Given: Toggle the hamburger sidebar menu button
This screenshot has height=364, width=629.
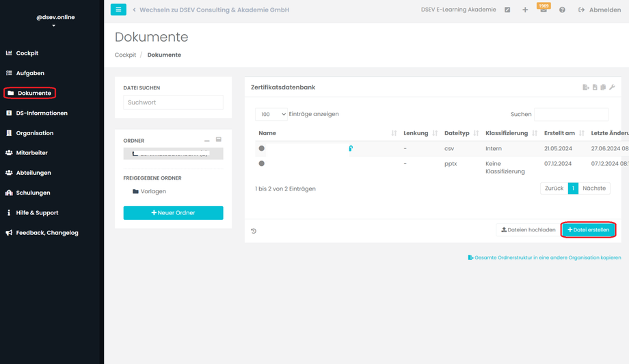Looking at the screenshot, I should (x=118, y=10).
